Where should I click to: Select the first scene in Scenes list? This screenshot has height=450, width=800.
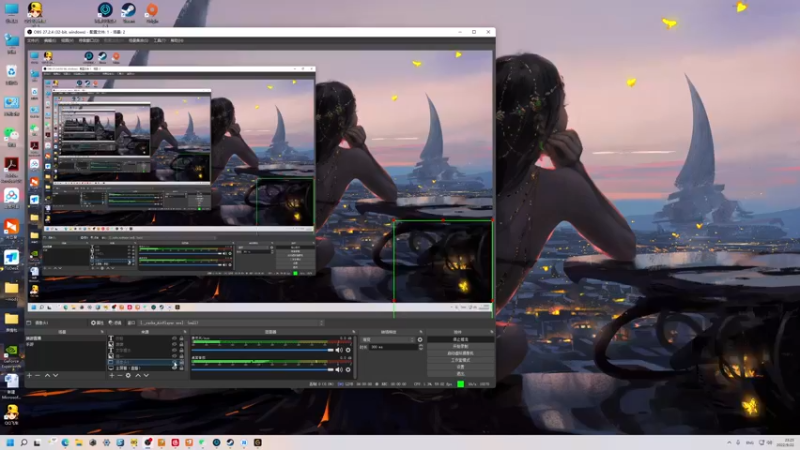click(x=64, y=338)
